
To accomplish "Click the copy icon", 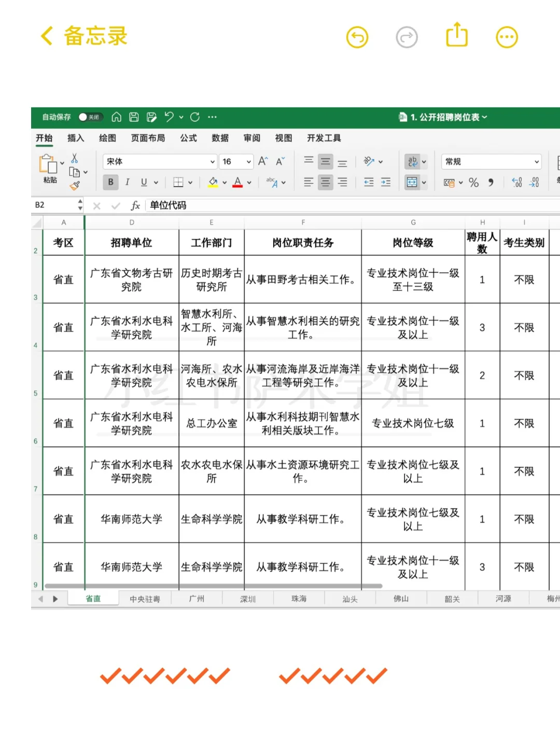I will coord(75,172).
